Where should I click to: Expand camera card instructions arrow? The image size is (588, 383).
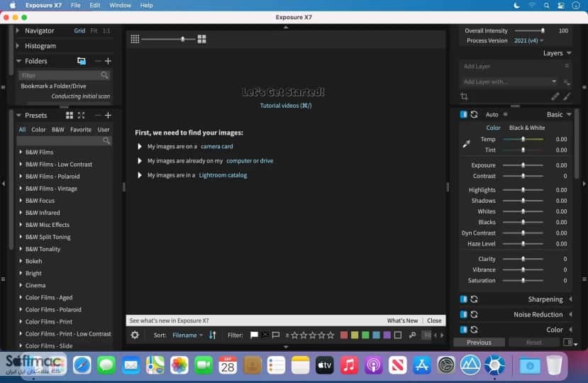tap(140, 146)
